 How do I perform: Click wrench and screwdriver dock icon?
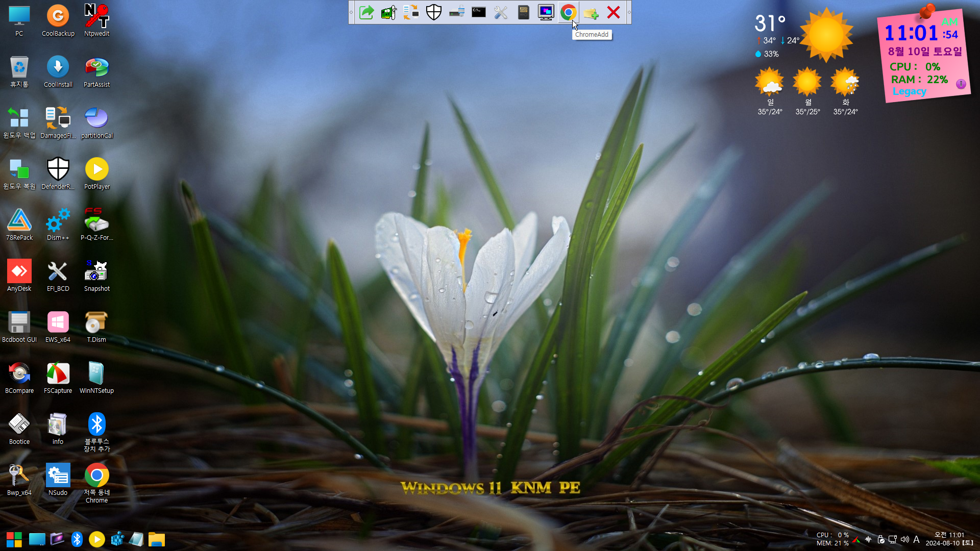pos(501,12)
